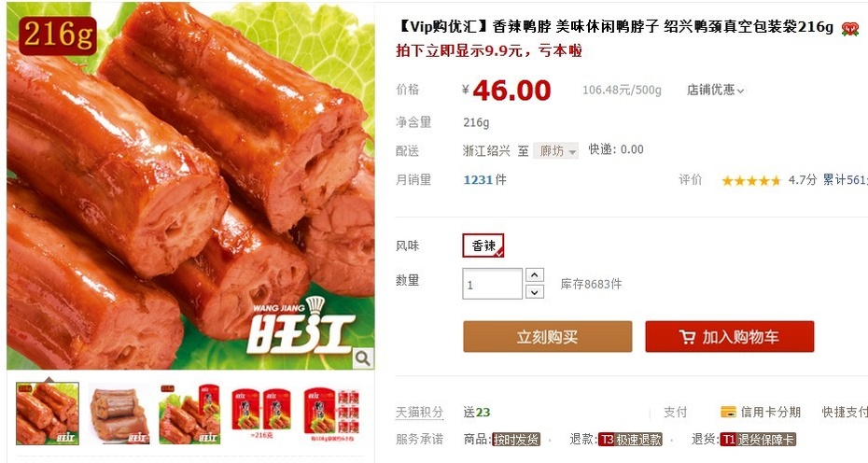Select the second thumbnail of brown duck necks
This screenshot has height=463, width=868.
pyautogui.click(x=119, y=414)
